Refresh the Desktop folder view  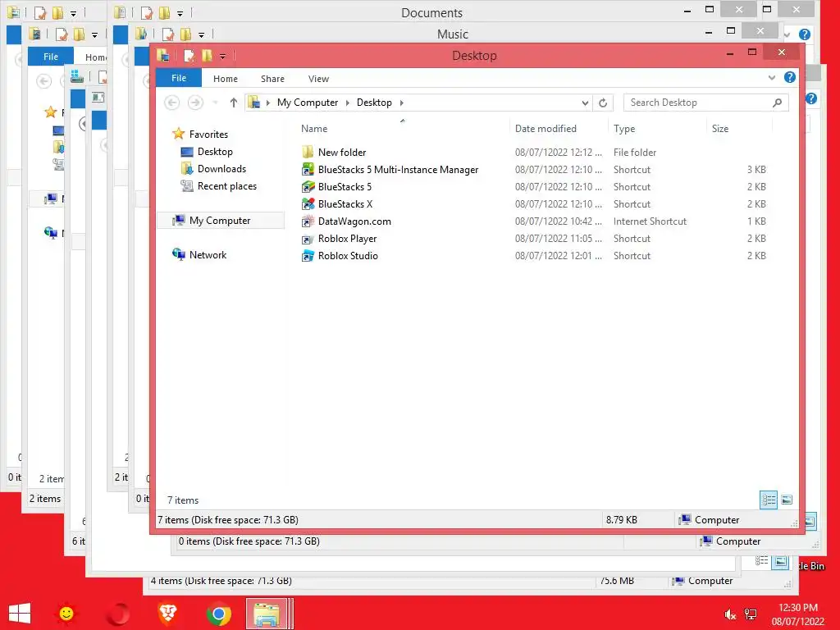(603, 103)
